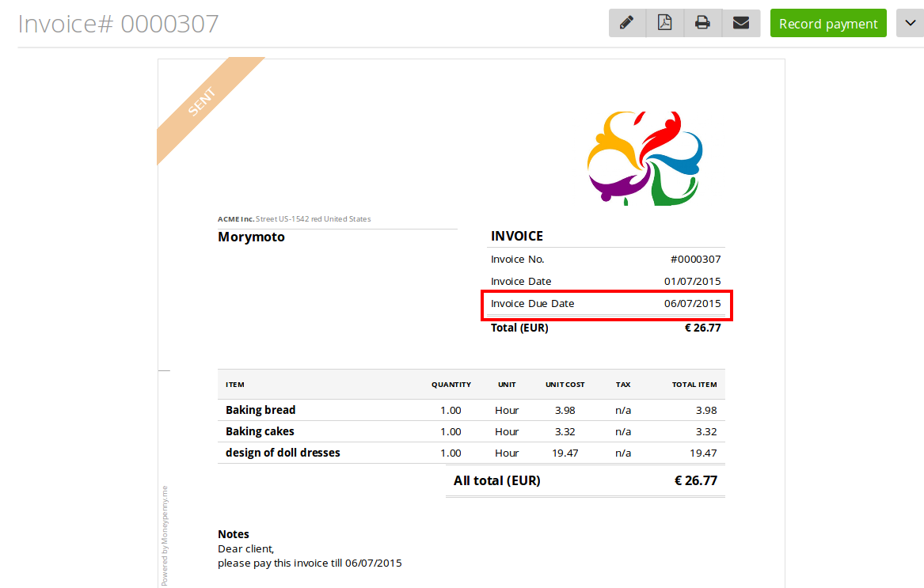Viewport: 924px width, 588px height.
Task: Click the INVOICE heading
Action: (517, 236)
